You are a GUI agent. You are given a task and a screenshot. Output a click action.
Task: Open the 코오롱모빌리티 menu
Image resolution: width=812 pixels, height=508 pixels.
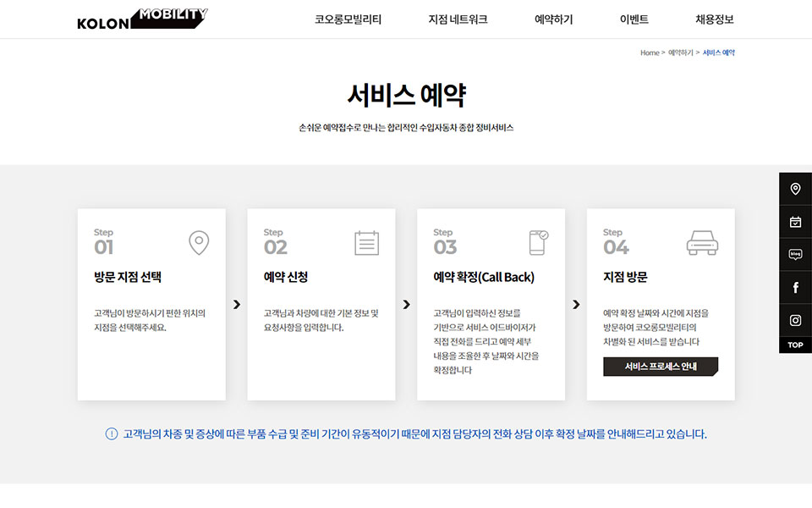point(348,19)
